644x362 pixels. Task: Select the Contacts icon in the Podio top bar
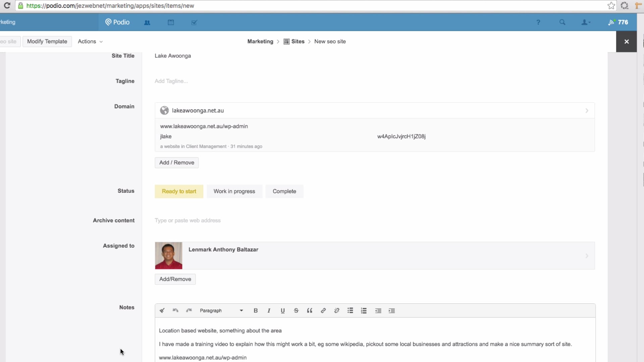pos(147,22)
